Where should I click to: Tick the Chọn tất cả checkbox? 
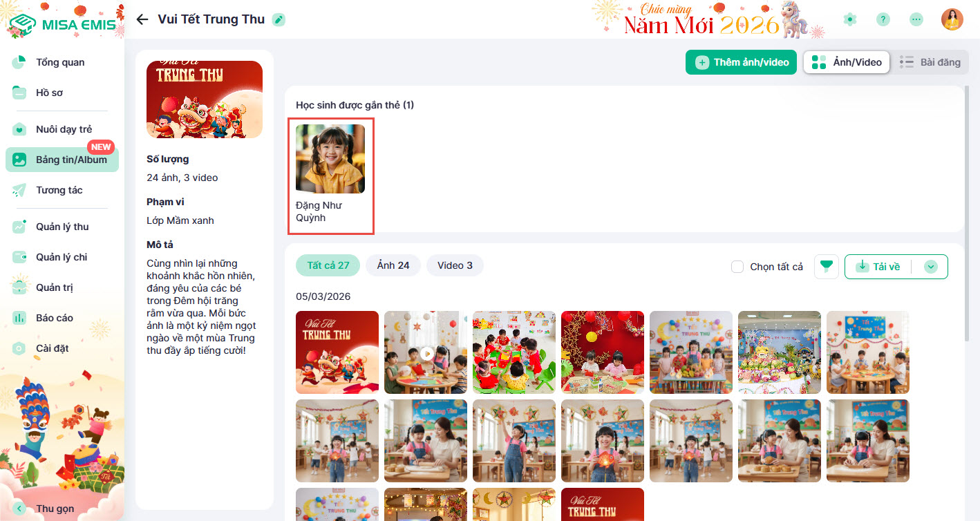pos(737,267)
